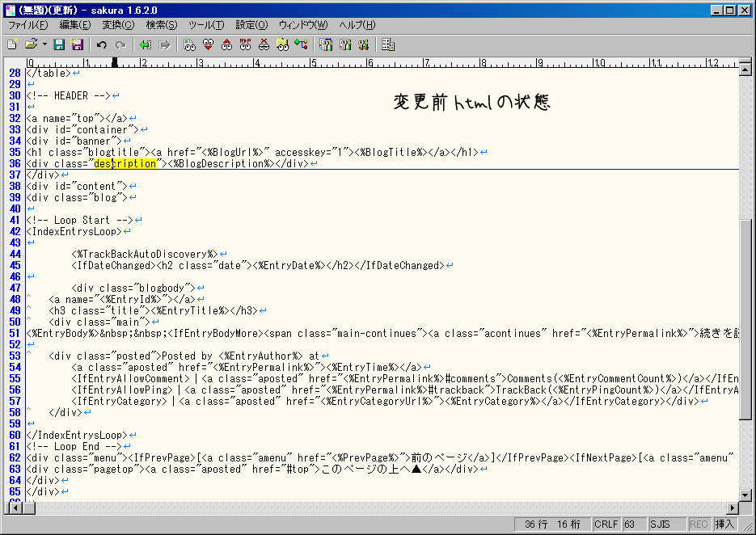
Task: Click the SJIS encoding status entry
Action: coord(665,524)
